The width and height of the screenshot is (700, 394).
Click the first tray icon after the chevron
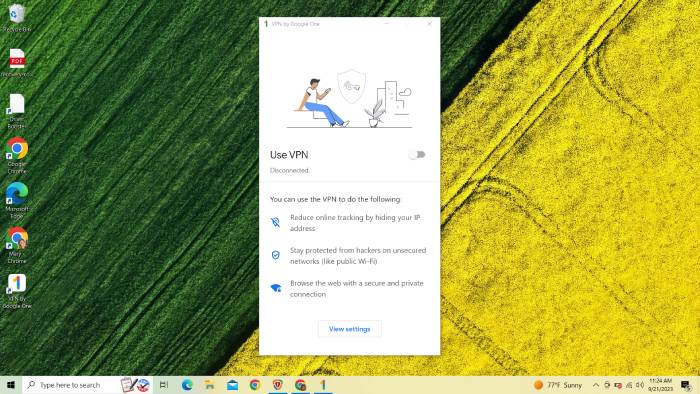point(607,385)
